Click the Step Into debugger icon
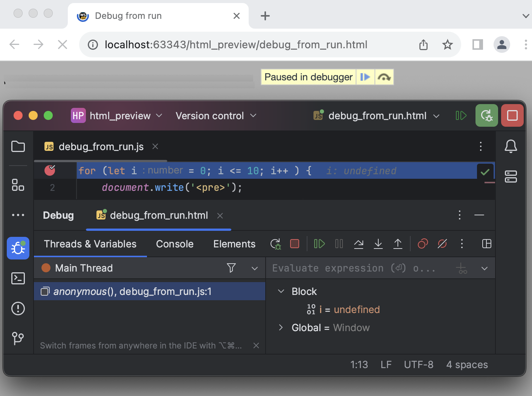The image size is (532, 396). coord(378,244)
